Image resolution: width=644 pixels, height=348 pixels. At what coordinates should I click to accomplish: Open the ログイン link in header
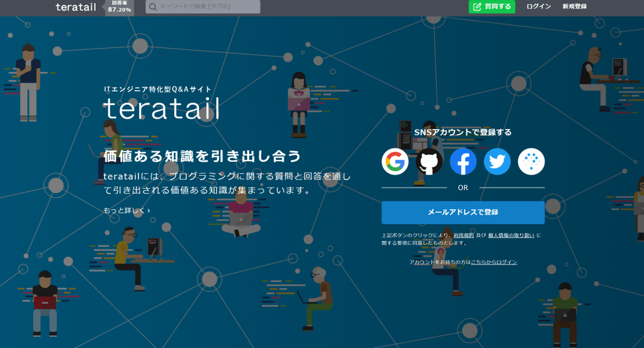(x=538, y=7)
